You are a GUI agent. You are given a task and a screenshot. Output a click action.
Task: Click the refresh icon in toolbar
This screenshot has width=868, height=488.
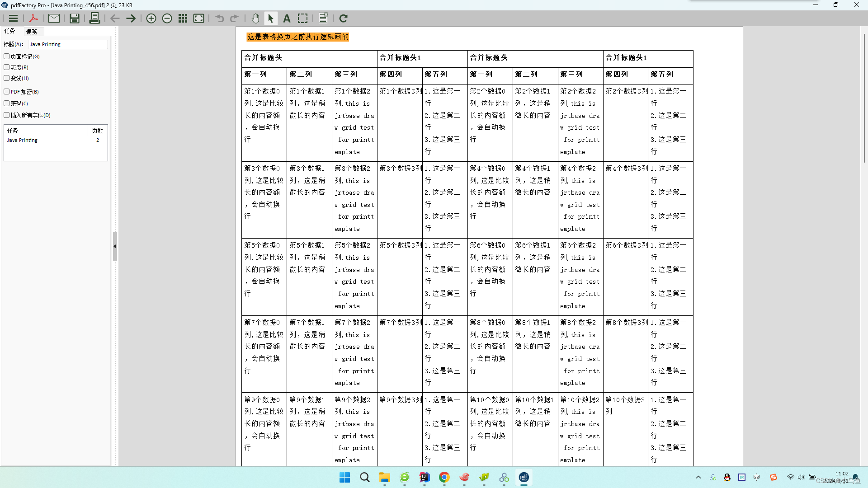(344, 19)
